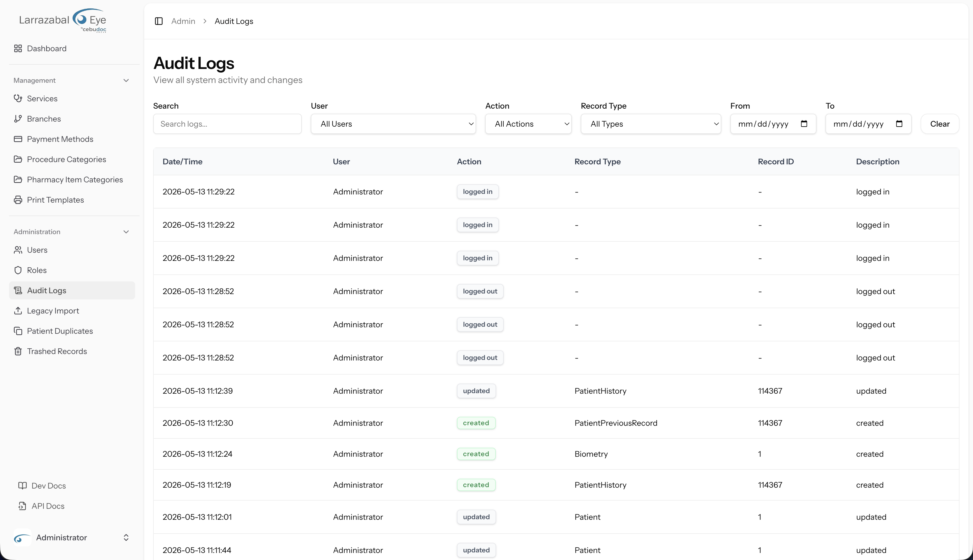Click the Patient Duplicates copy icon

pos(18,331)
